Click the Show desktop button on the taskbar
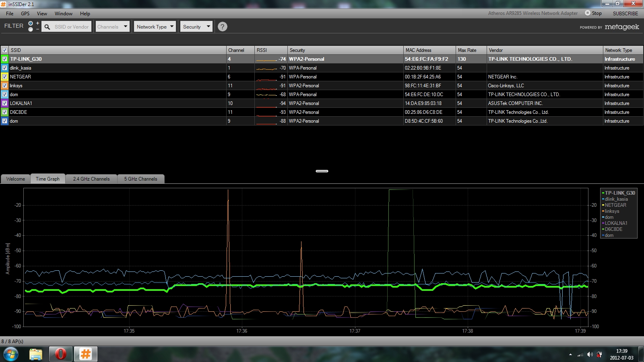 point(641,354)
